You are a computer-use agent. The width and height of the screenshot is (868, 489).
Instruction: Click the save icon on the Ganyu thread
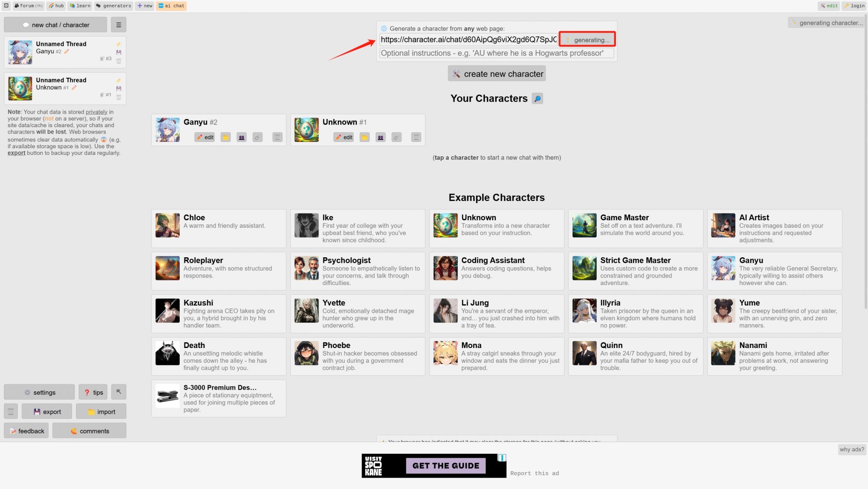[118, 52]
